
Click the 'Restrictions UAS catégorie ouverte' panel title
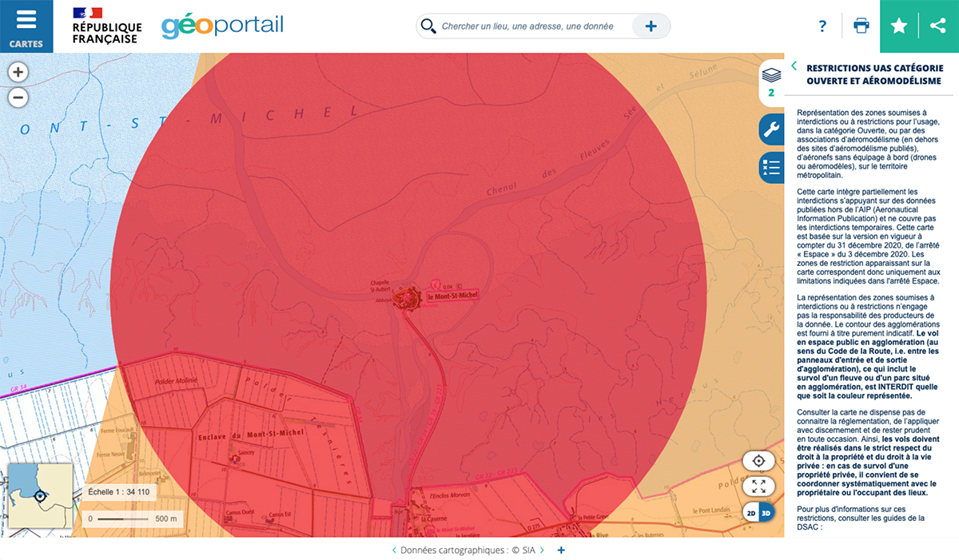point(873,75)
